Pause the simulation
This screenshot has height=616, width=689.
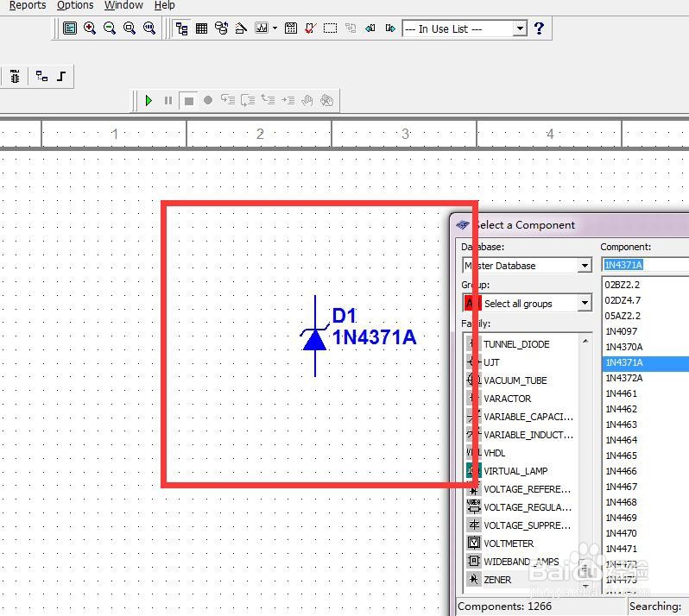pyautogui.click(x=168, y=101)
